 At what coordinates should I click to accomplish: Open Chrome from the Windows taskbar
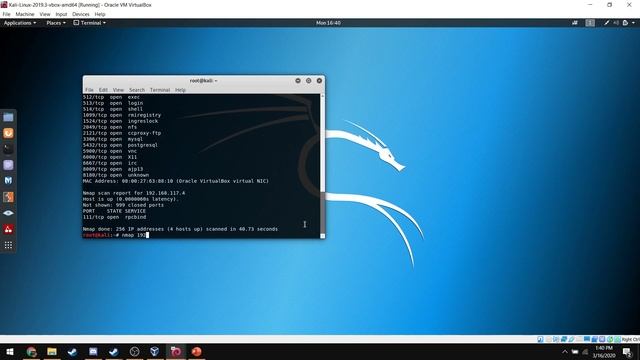(31, 352)
